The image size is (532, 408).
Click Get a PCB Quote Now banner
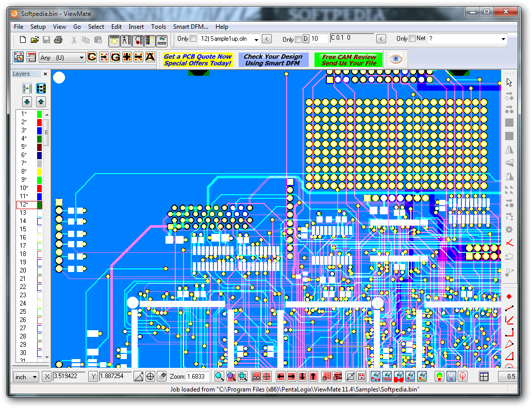pos(198,60)
